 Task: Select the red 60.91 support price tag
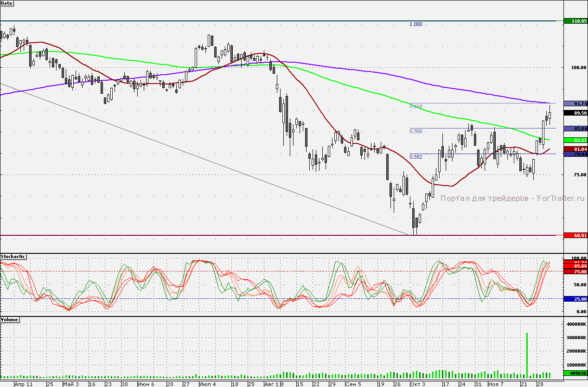tap(575, 235)
